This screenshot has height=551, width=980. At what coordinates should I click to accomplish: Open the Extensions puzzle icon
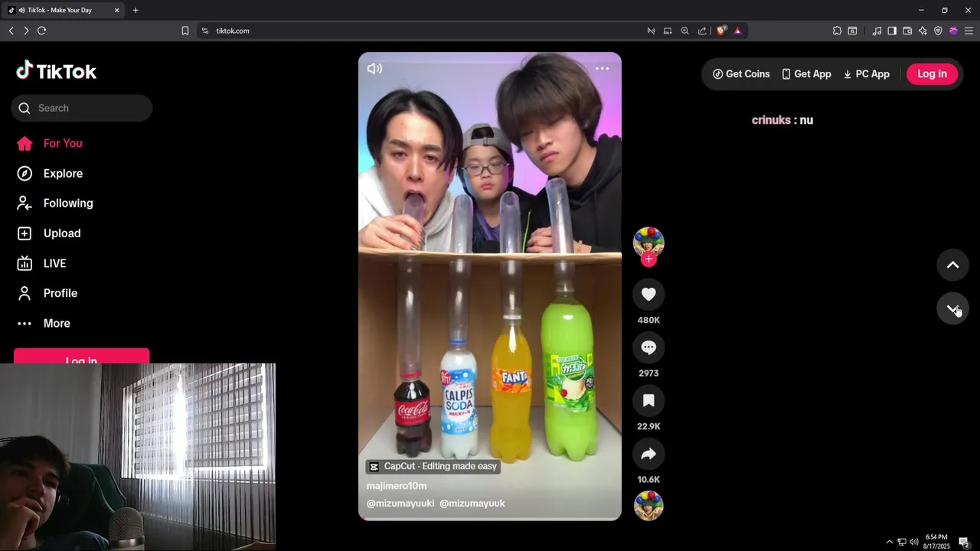[x=837, y=31]
